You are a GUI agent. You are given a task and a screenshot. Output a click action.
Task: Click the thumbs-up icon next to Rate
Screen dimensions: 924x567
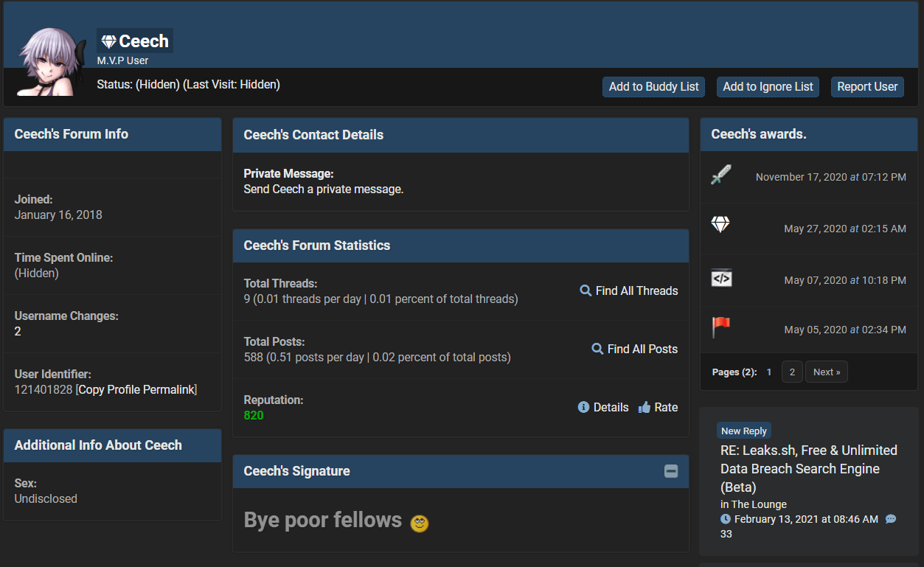click(x=645, y=407)
